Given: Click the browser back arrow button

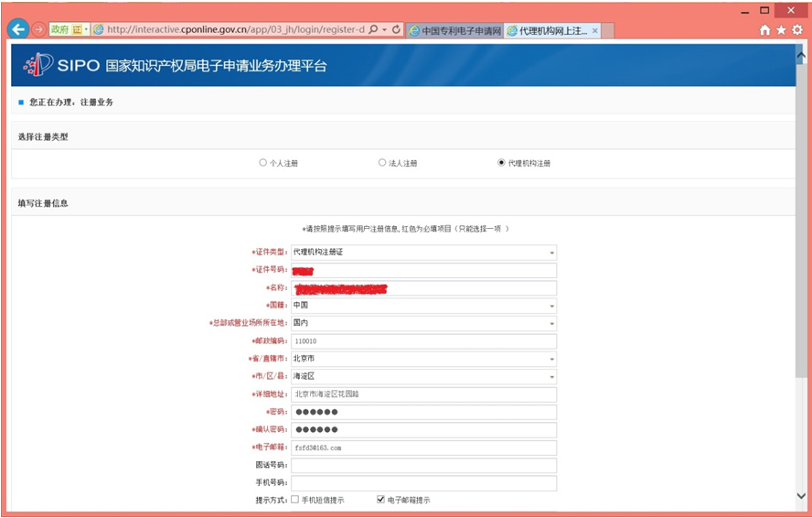Looking at the screenshot, I should coord(17,29).
